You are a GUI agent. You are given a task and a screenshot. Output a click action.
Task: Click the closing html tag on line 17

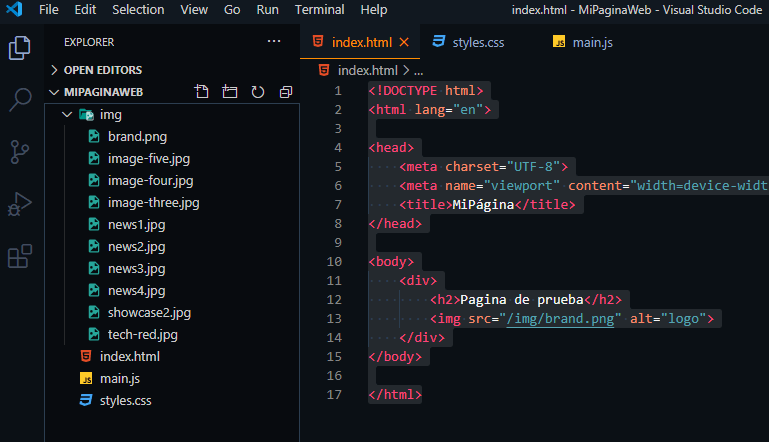[x=395, y=394]
